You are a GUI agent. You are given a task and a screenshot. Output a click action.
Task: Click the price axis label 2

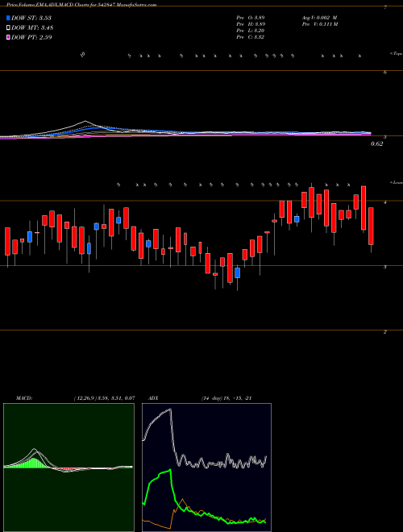pyautogui.click(x=385, y=332)
